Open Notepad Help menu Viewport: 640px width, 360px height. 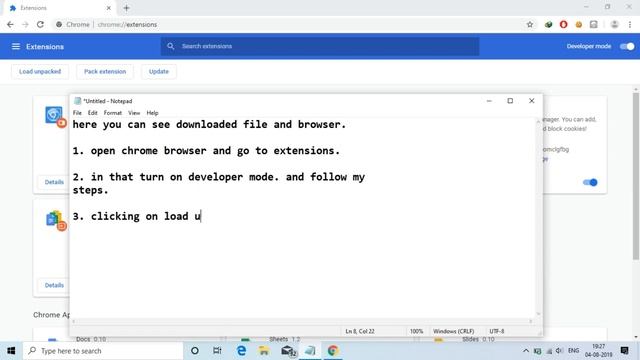(x=152, y=113)
